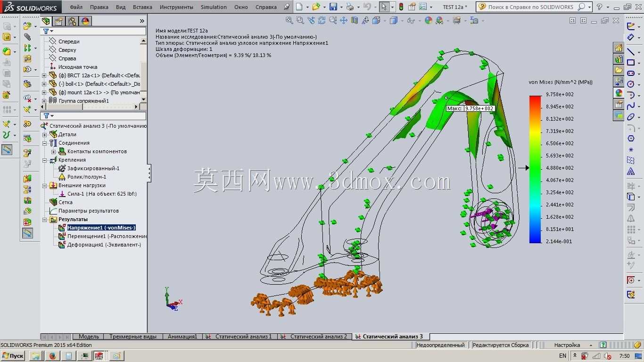Activate the Pan view icon
This screenshot has width=644, height=362.
point(343,20)
